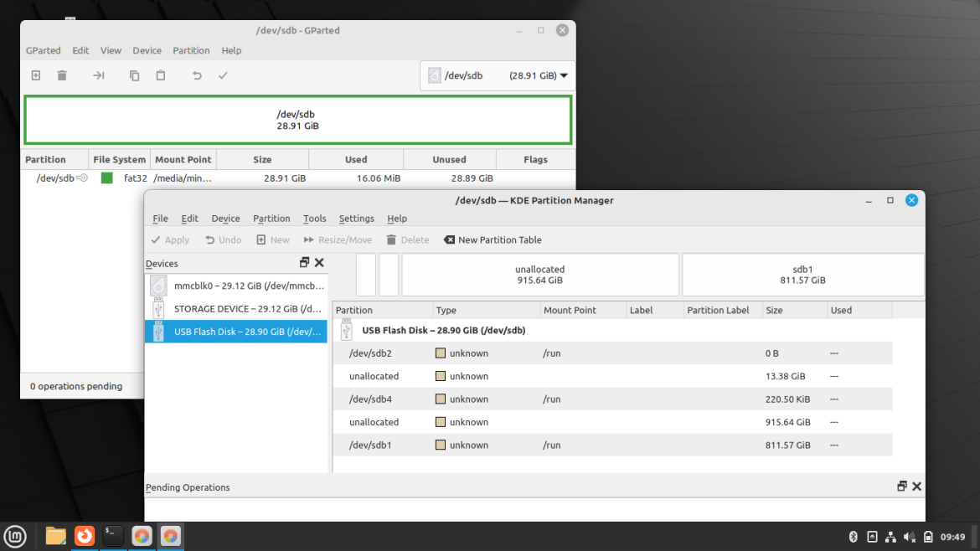
Task: Select the /dev/sdb4 partition row
Action: [612, 399]
